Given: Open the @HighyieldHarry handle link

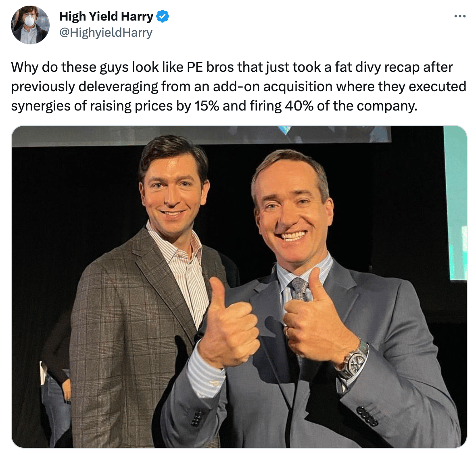Looking at the screenshot, I should coord(106,33).
